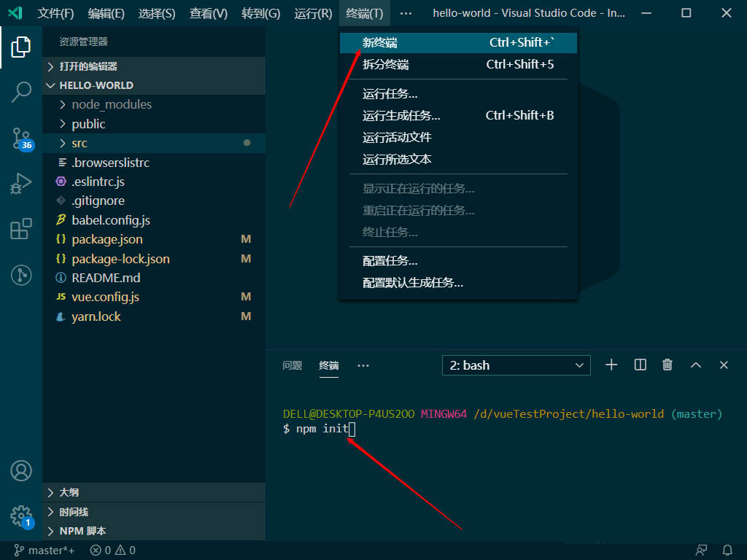Switch to the 问题 tab

[x=292, y=366]
